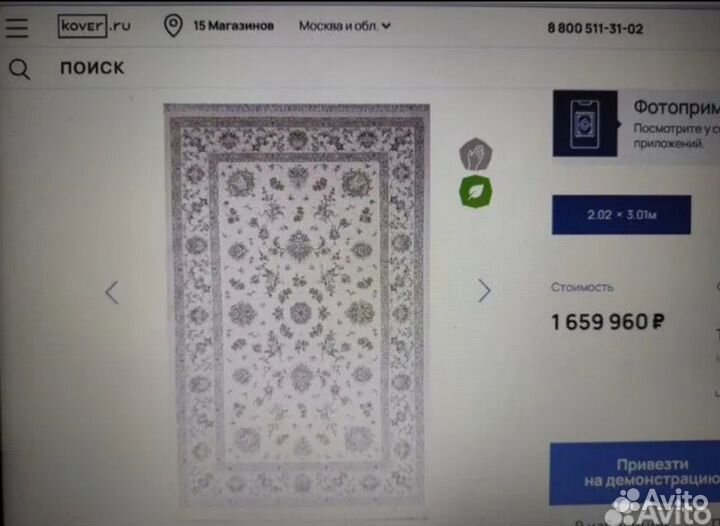Open the Фотопримерка banner title
Screen dimensions: 720x526
pos(676,107)
